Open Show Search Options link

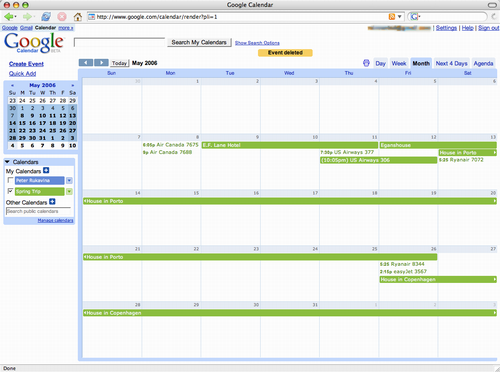[x=257, y=43]
